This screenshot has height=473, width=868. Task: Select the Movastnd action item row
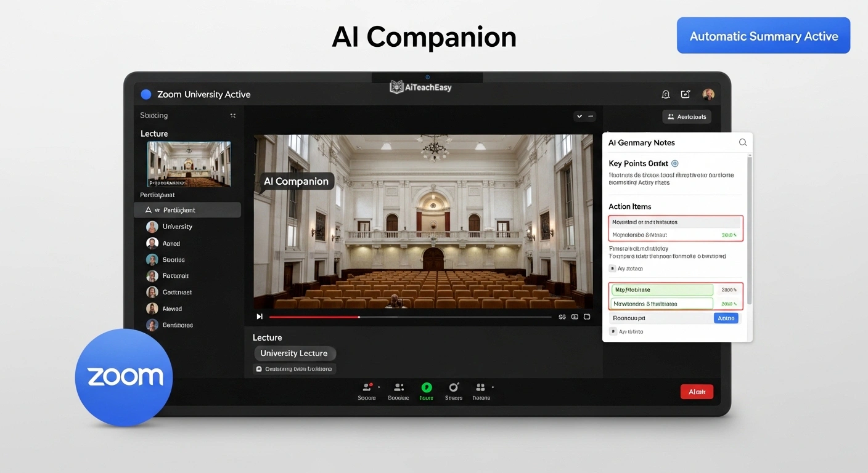click(676, 222)
